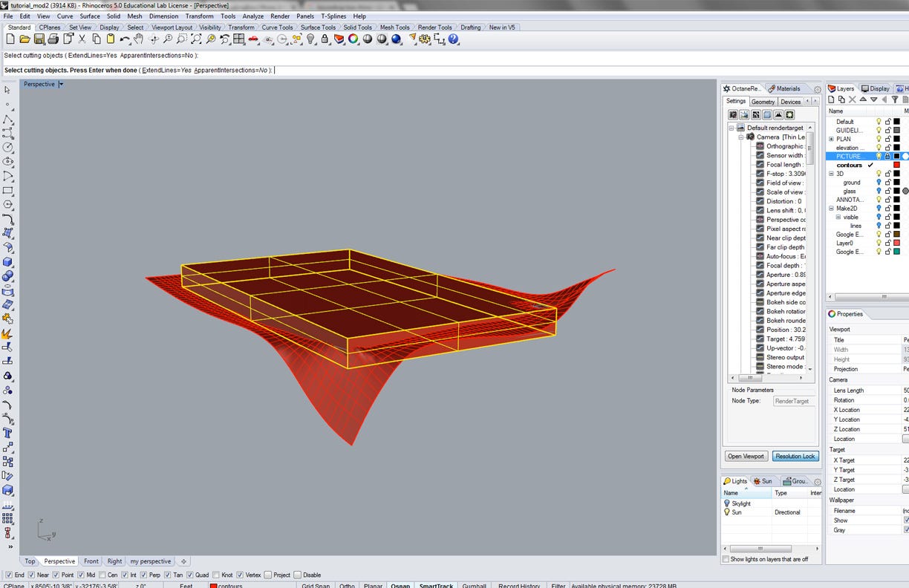Viewport: 909px width, 588px height.
Task: Click the padlock Lock objects icon
Action: (x=325, y=39)
